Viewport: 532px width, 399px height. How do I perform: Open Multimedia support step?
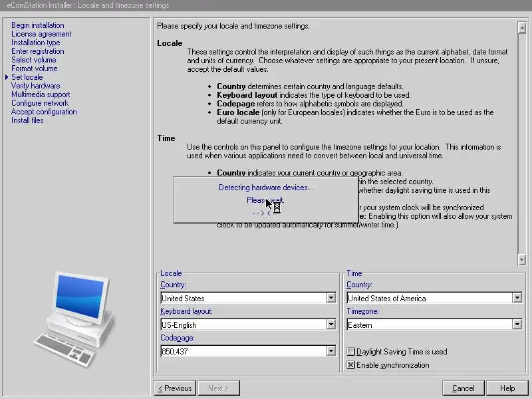[x=41, y=94]
